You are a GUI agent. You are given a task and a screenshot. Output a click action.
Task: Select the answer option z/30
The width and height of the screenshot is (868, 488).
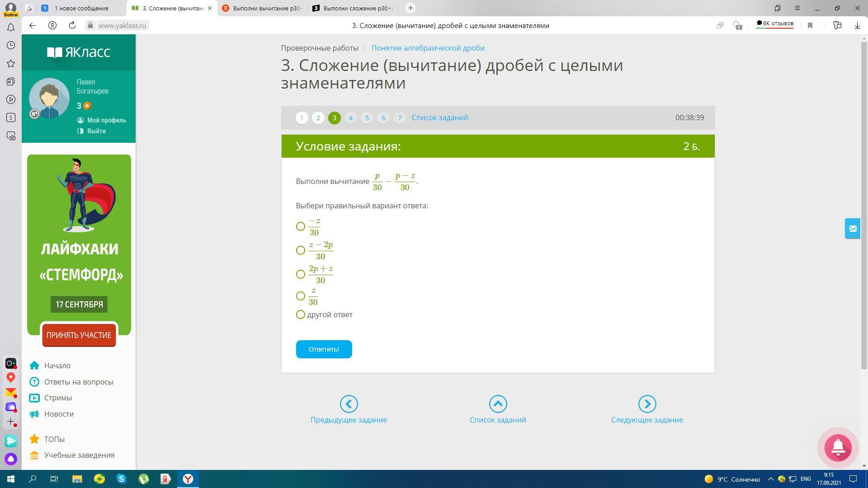[x=301, y=296]
